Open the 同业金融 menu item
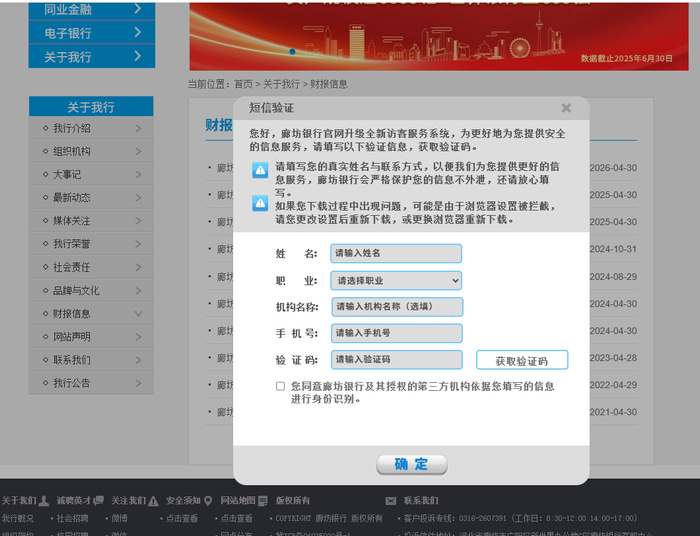This screenshot has height=536, width=700. click(92, 10)
